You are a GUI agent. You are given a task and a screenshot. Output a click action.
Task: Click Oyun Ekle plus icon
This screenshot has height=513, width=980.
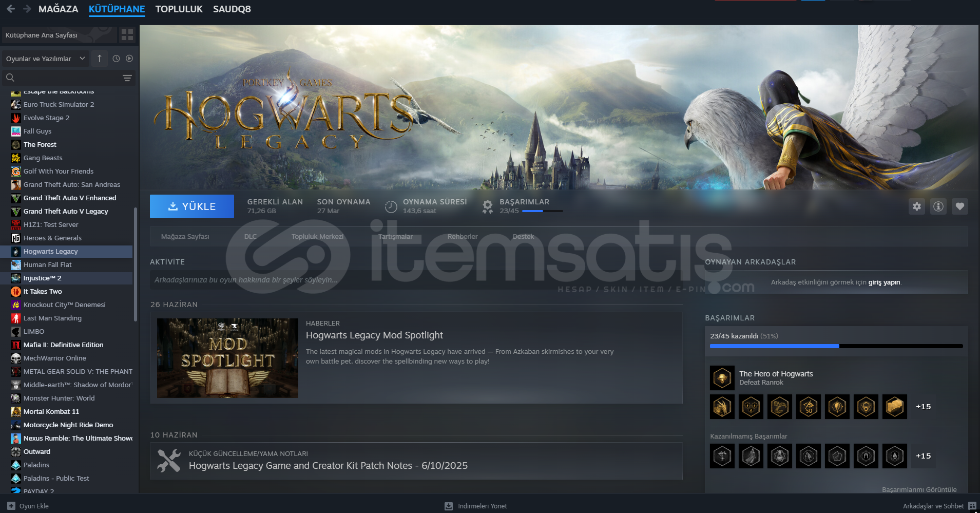point(11,506)
